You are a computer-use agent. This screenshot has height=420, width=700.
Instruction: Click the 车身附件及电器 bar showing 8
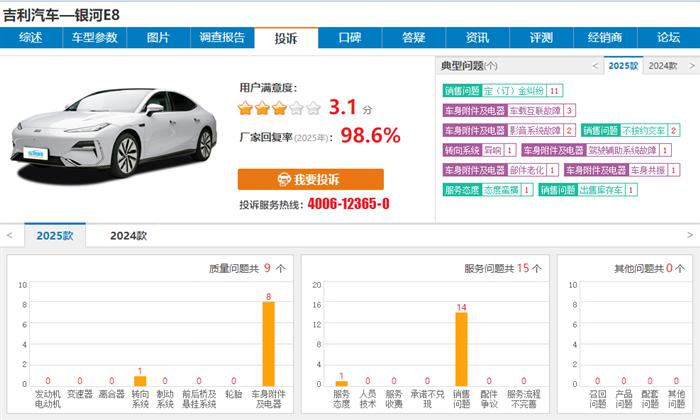(x=268, y=344)
